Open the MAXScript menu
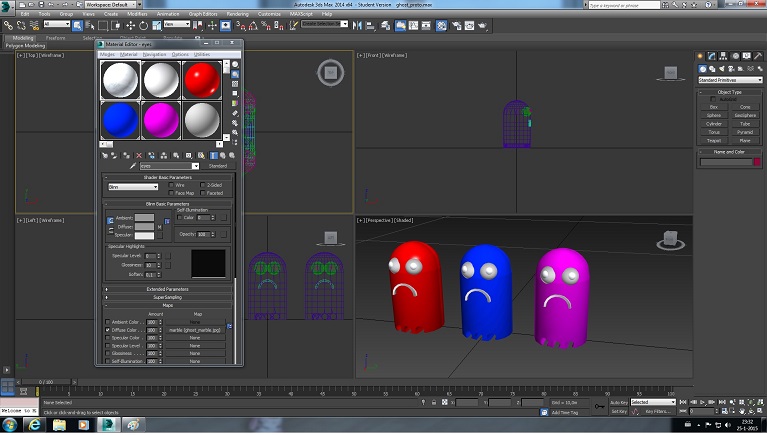Viewport: 767px width, 435px height. (301, 14)
